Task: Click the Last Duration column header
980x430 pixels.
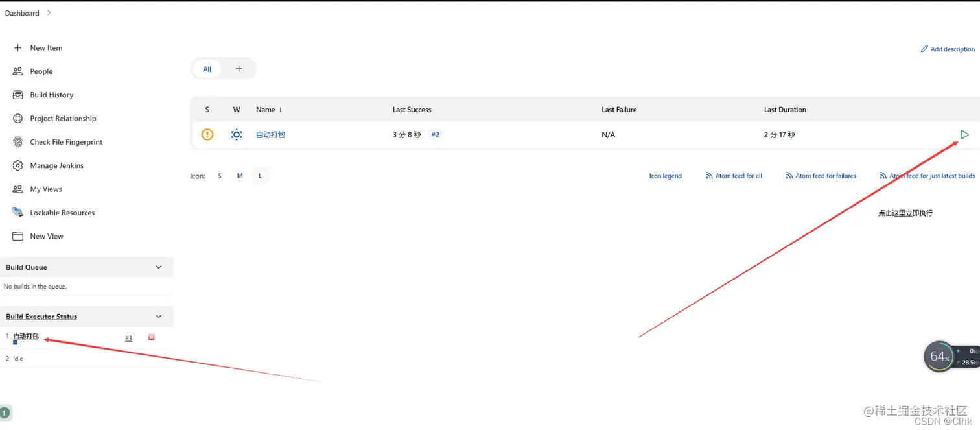Action: click(785, 110)
